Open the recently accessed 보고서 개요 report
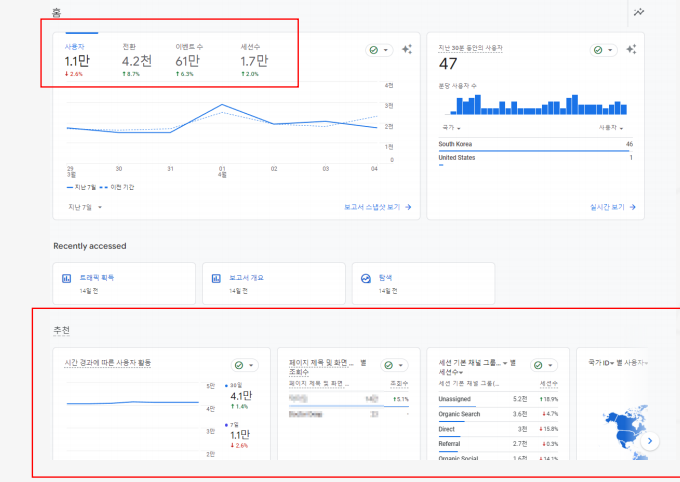Image resolution: width=680 pixels, height=482 pixels. pos(274,283)
